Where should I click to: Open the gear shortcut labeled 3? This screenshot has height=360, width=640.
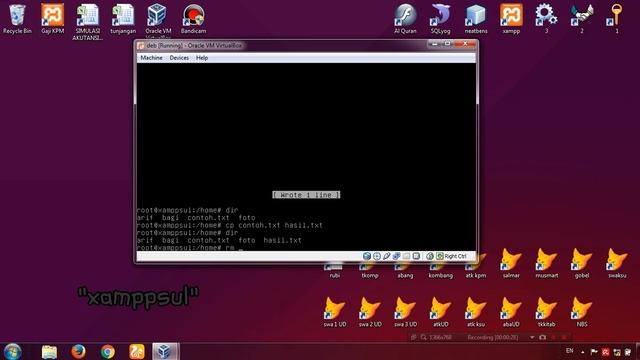click(546, 19)
